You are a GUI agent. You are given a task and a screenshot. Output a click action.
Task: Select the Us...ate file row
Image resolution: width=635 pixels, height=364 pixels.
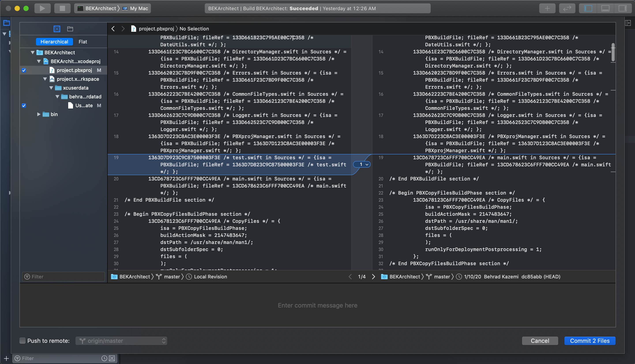point(64,105)
